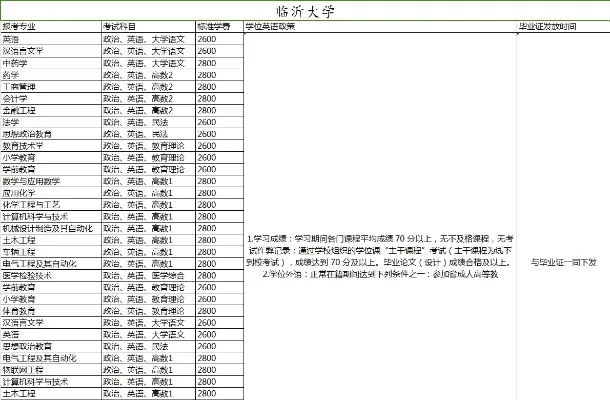Click the 临沂大学 title cell
This screenshot has height=400, width=610.
(305, 11)
